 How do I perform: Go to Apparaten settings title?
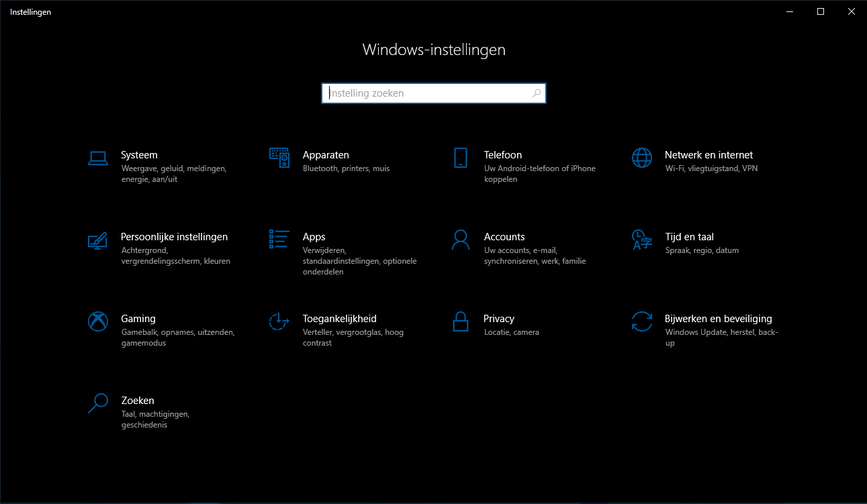tap(326, 155)
